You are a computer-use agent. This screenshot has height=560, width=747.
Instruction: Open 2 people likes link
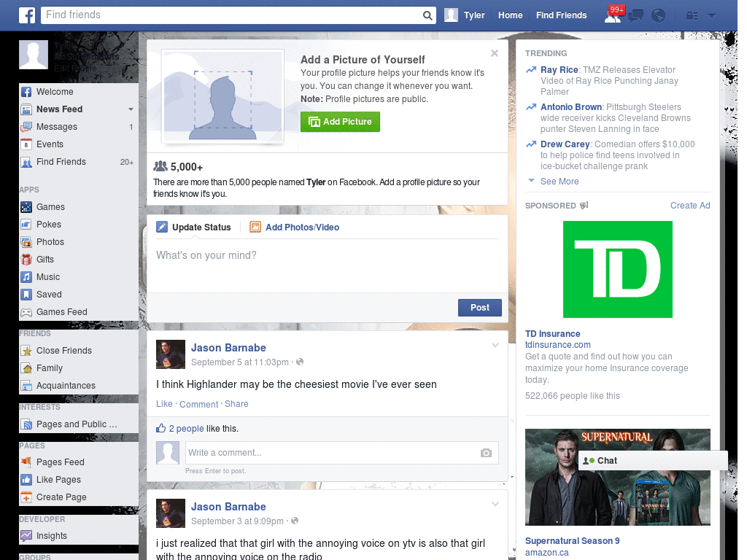186,429
